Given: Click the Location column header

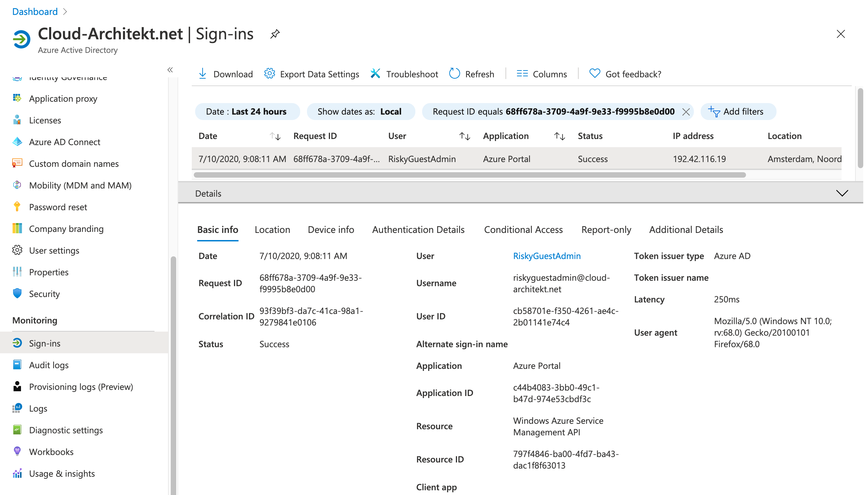Looking at the screenshot, I should coord(784,136).
